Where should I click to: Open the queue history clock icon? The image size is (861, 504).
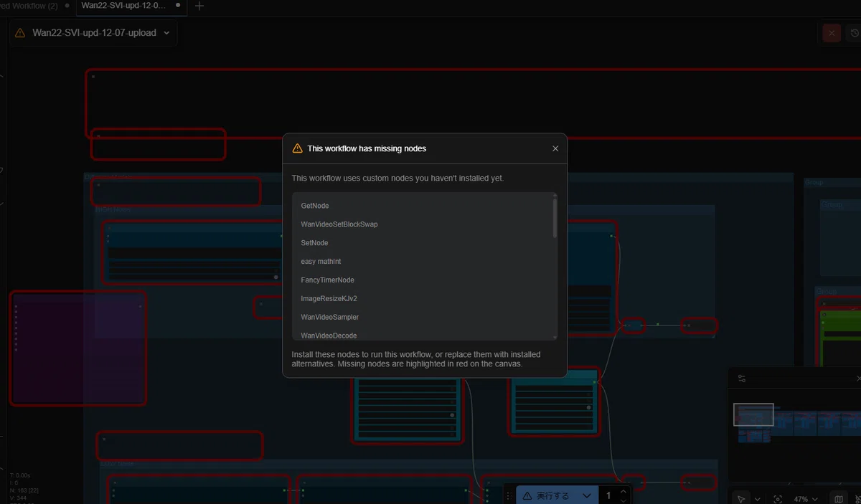(x=854, y=33)
